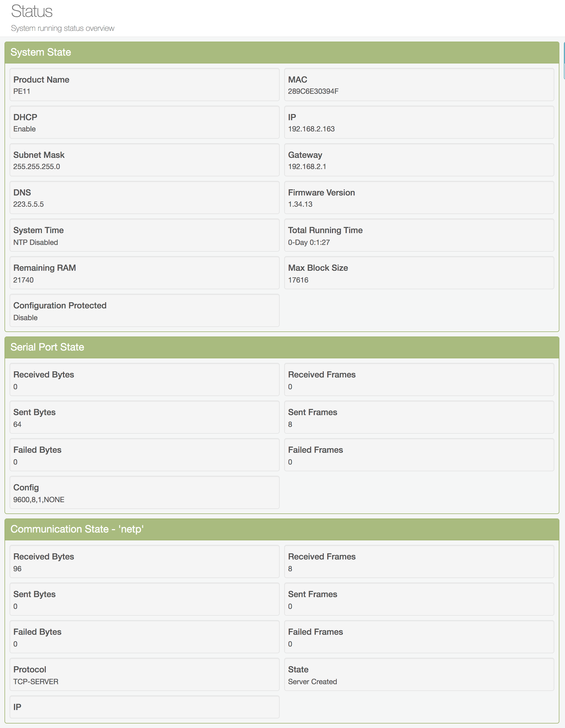Select the IP address 192.168.2.163
Image resolution: width=565 pixels, height=728 pixels.
coord(311,129)
